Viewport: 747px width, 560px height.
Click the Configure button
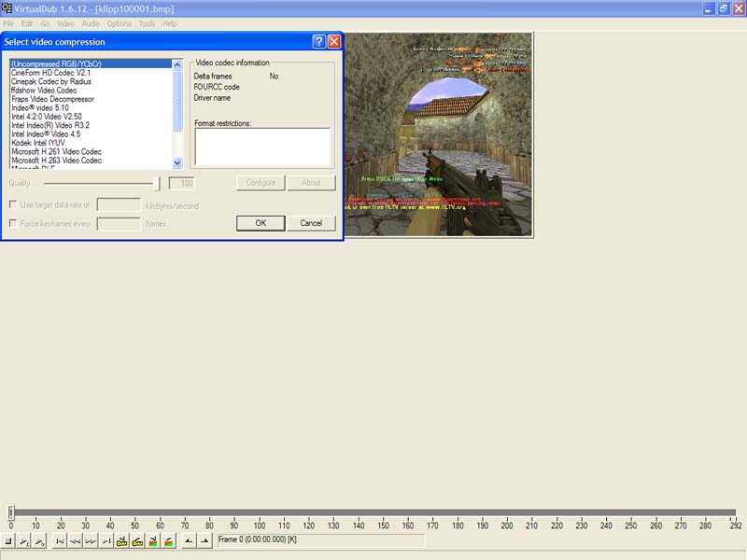[261, 182]
